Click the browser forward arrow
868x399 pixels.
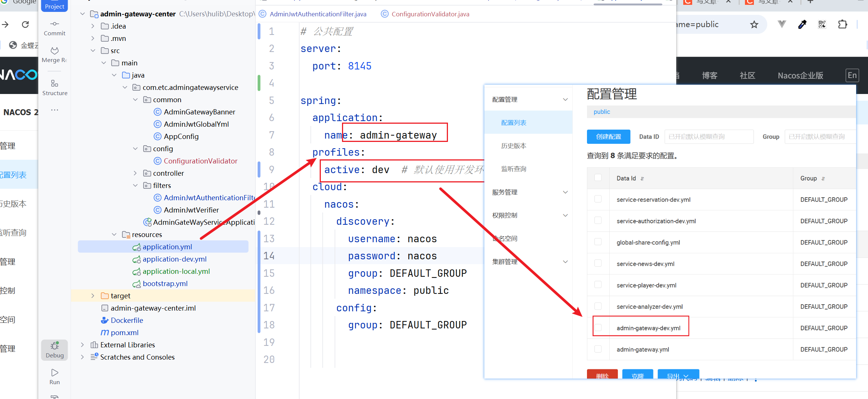click(5, 25)
